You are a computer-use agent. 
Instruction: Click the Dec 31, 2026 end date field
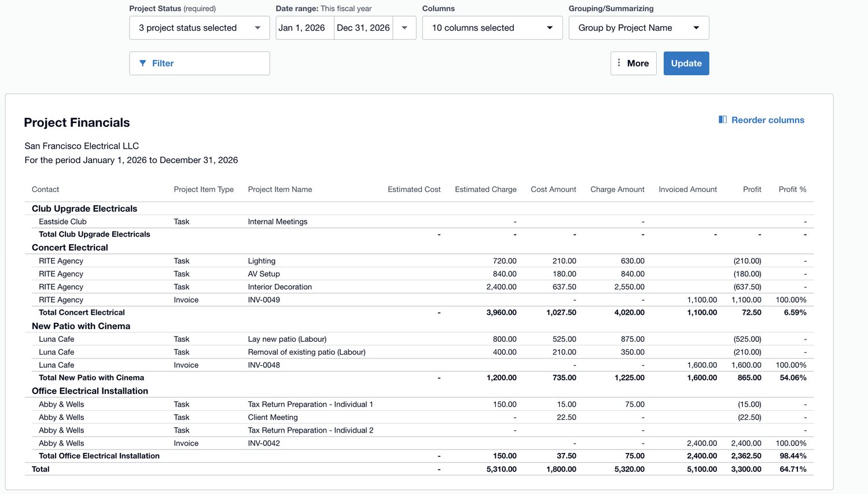363,28
